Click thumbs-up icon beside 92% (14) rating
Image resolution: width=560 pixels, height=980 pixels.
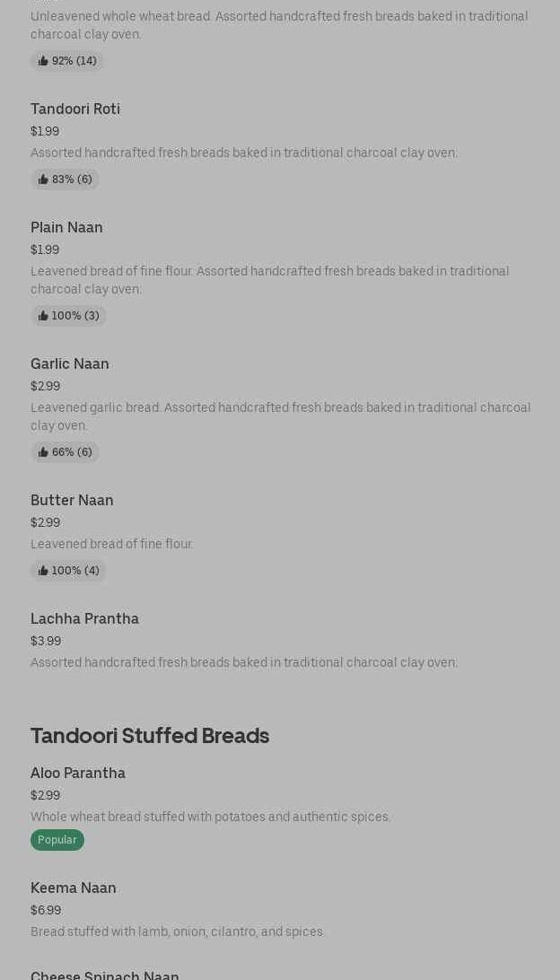(x=43, y=61)
